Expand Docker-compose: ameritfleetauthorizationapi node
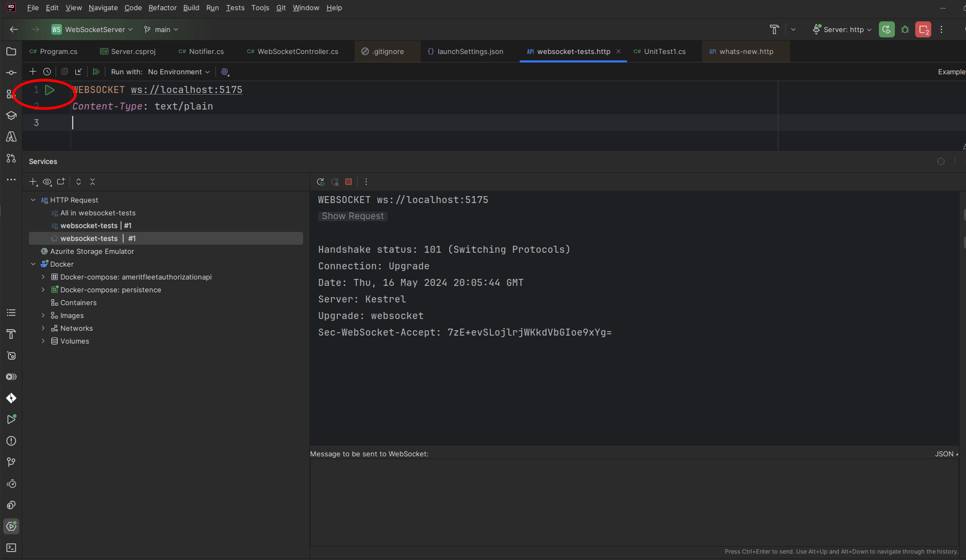Screen dimensions: 966x560 [43, 277]
